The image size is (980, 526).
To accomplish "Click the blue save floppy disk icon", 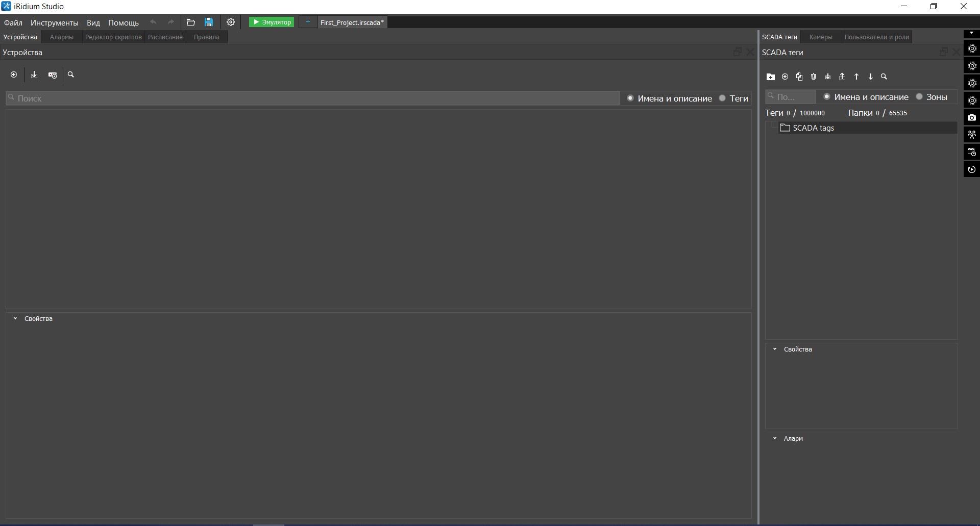I will pos(209,22).
